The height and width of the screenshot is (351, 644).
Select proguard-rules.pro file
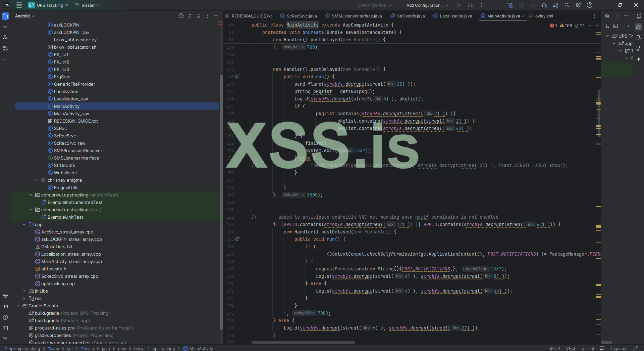[55, 328]
